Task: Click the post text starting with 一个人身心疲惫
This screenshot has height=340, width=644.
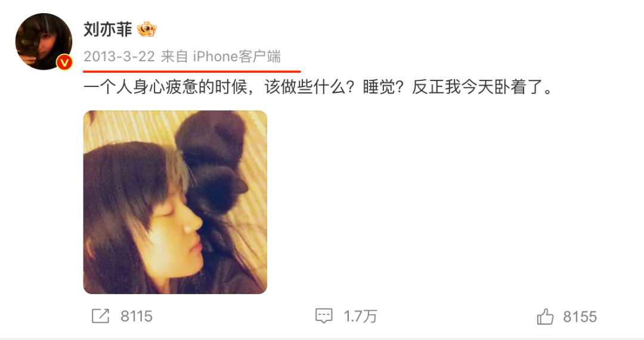Action: click(319, 87)
